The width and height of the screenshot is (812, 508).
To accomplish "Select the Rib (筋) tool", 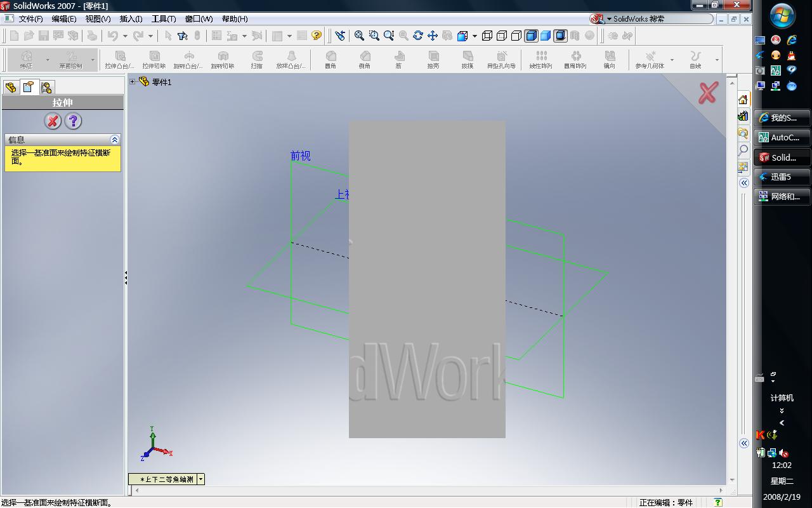I will pos(399,60).
